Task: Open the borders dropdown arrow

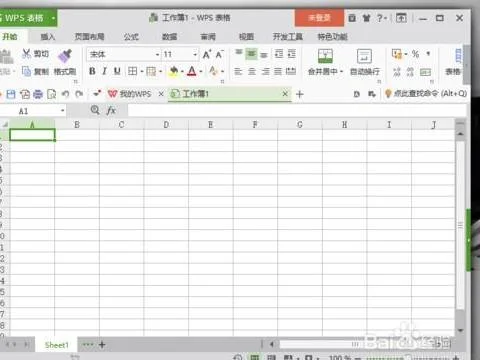Action: click(x=142, y=71)
